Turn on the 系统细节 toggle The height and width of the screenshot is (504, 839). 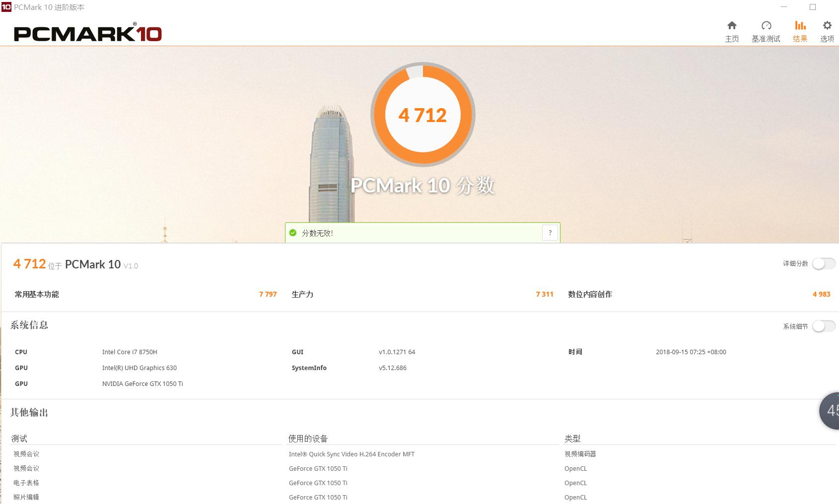pyautogui.click(x=824, y=326)
